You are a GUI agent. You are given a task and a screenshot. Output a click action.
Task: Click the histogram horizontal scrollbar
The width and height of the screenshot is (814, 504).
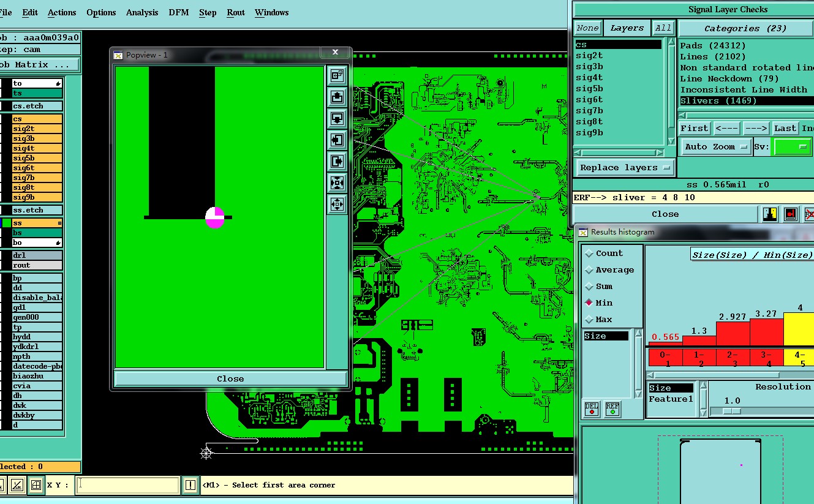[730, 375]
